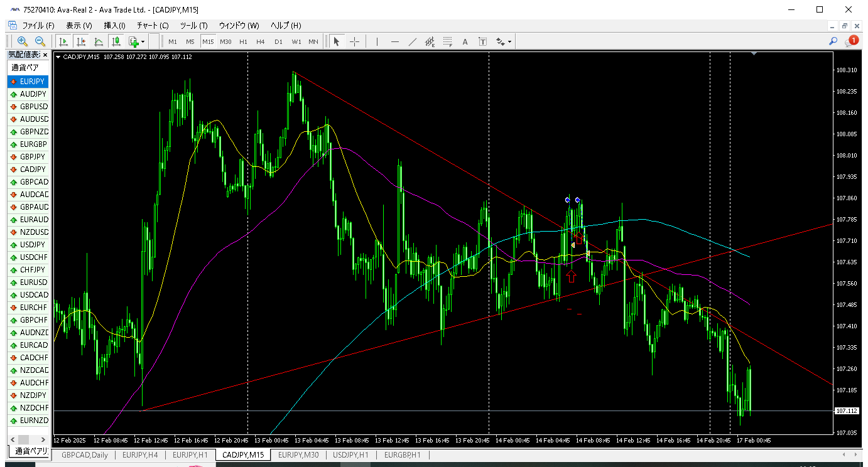This screenshot has width=868, height=467.
Task: Select USDCHF in the Market Watch list
Action: pos(28,257)
